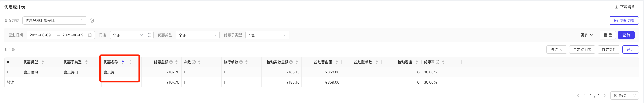Click help icon beside 拉动实收金额
644x103 pixels.
click(x=291, y=62)
